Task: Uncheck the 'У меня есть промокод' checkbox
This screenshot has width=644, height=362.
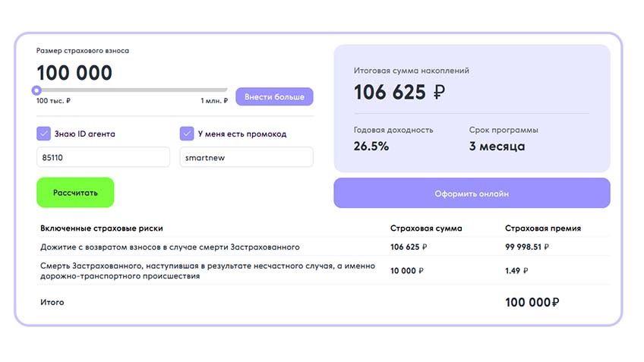Action: point(187,134)
